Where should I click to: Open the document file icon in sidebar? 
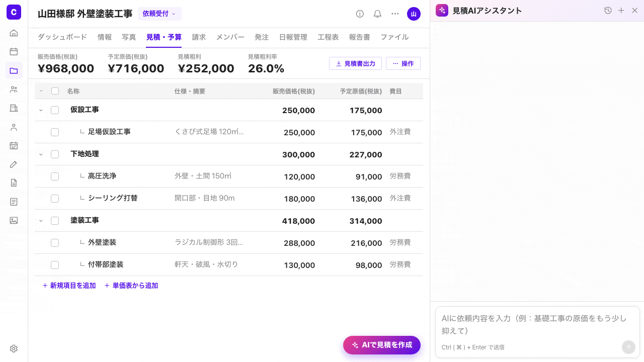[14, 183]
